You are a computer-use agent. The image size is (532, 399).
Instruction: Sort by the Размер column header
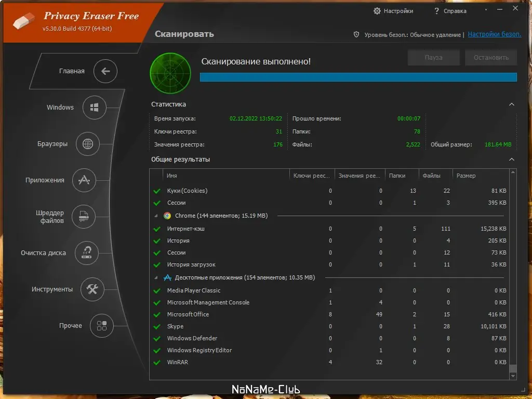point(481,176)
